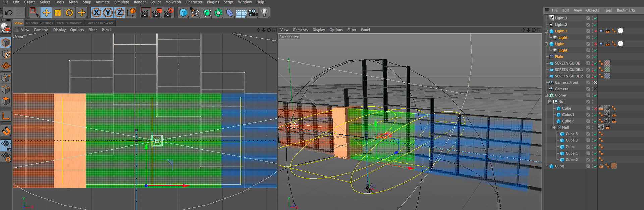Viewport: 644px width, 210px height.
Task: Open Display menu in Perspective viewport
Action: [x=319, y=30]
